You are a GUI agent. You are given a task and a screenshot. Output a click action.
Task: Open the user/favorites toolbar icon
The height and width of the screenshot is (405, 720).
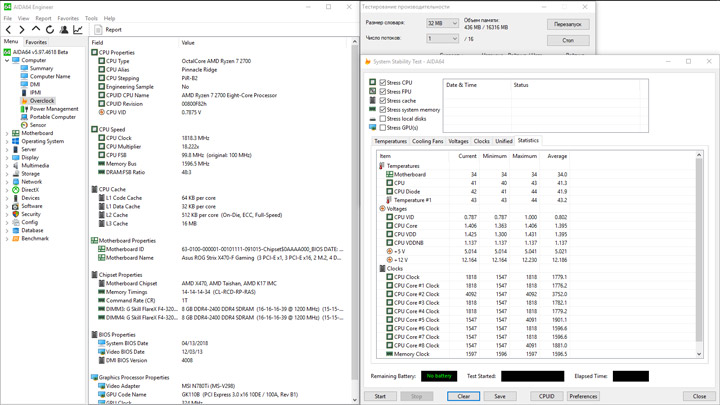(x=64, y=30)
